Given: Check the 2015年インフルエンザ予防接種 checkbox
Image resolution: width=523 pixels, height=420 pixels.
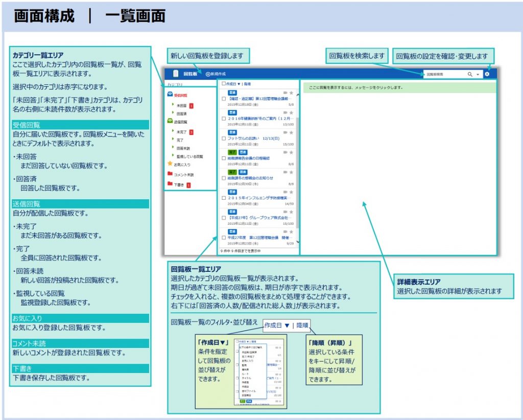Looking at the screenshot, I should 224,198.
